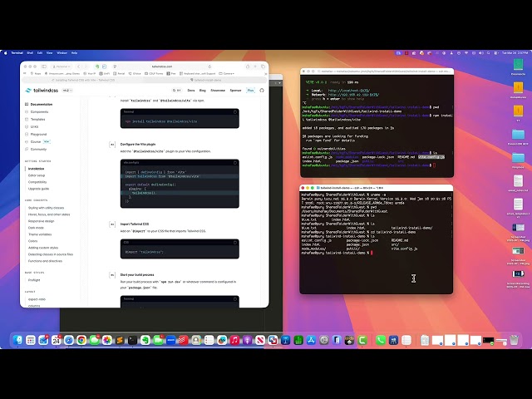Viewport: 532px width, 399px height.
Task: Open the Upgrade guide docs page
Action: tap(39, 189)
